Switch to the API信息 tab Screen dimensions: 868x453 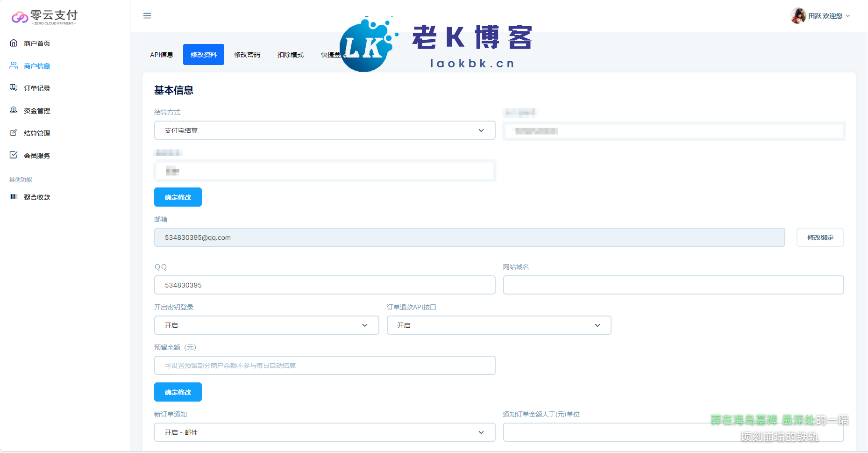(162, 55)
